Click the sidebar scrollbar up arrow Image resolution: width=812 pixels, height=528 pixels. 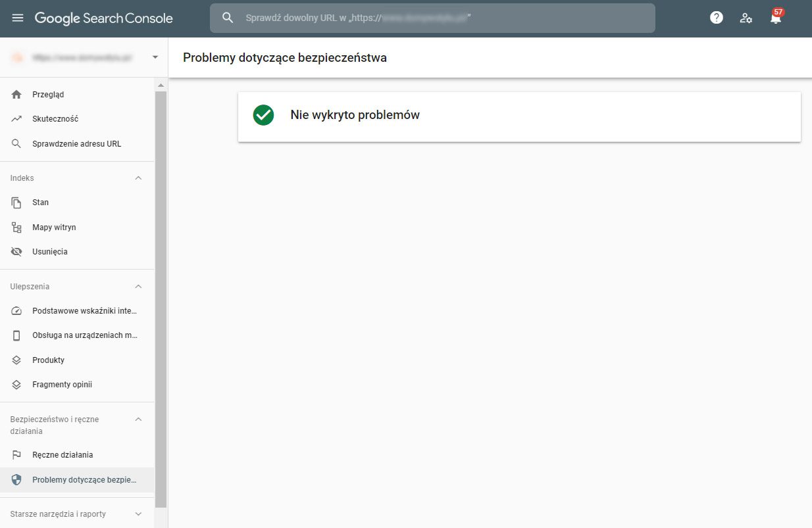click(161, 85)
